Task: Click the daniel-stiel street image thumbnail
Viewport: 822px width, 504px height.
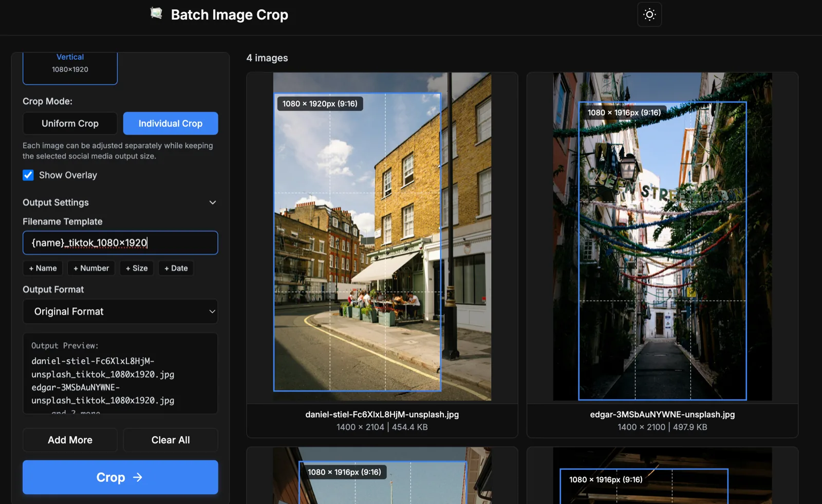Action: (382, 236)
